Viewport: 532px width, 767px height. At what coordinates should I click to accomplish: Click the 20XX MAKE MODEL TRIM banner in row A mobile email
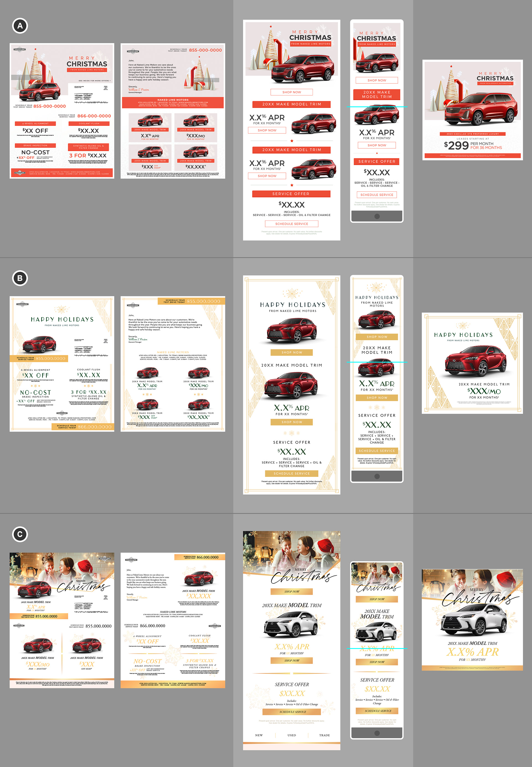click(x=377, y=94)
